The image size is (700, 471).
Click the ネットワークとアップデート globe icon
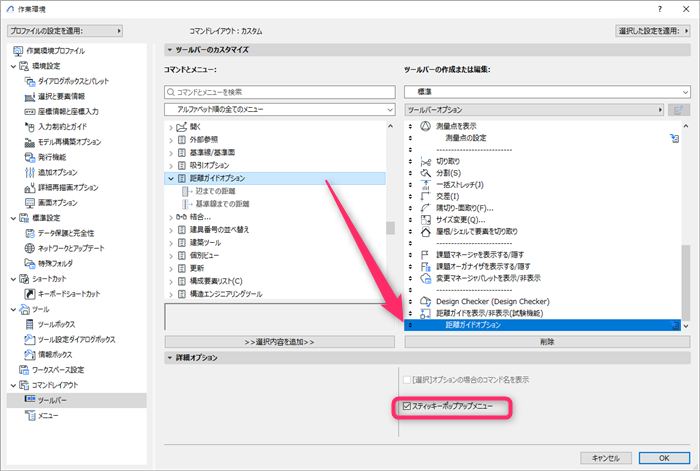point(30,248)
